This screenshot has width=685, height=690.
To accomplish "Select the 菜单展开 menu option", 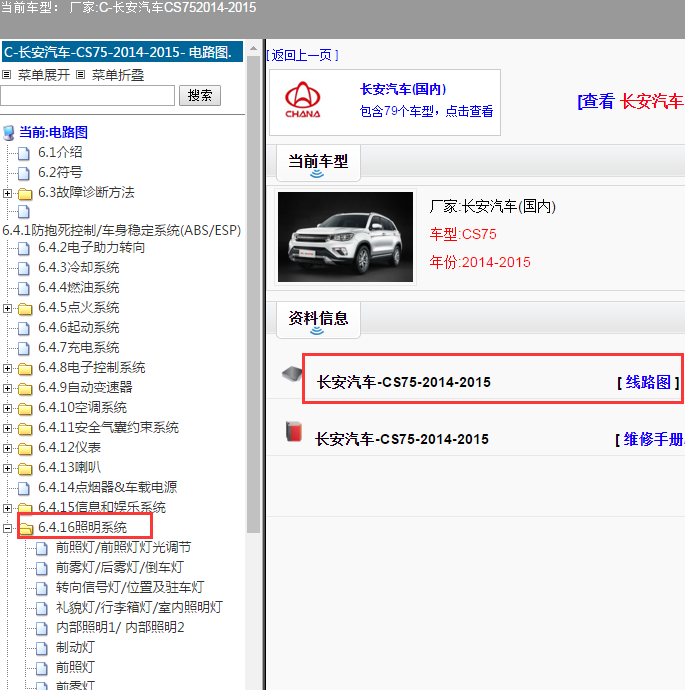I will (x=44, y=75).
